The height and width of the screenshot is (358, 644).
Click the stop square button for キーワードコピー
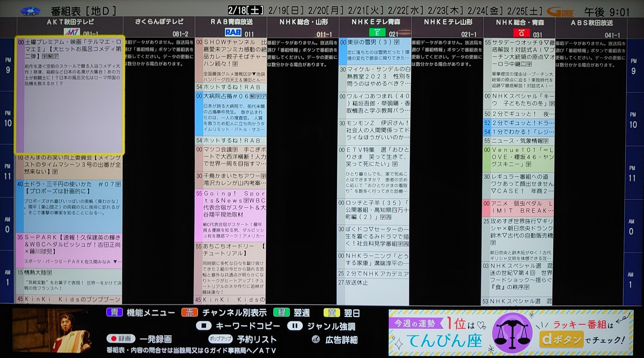coord(204,326)
